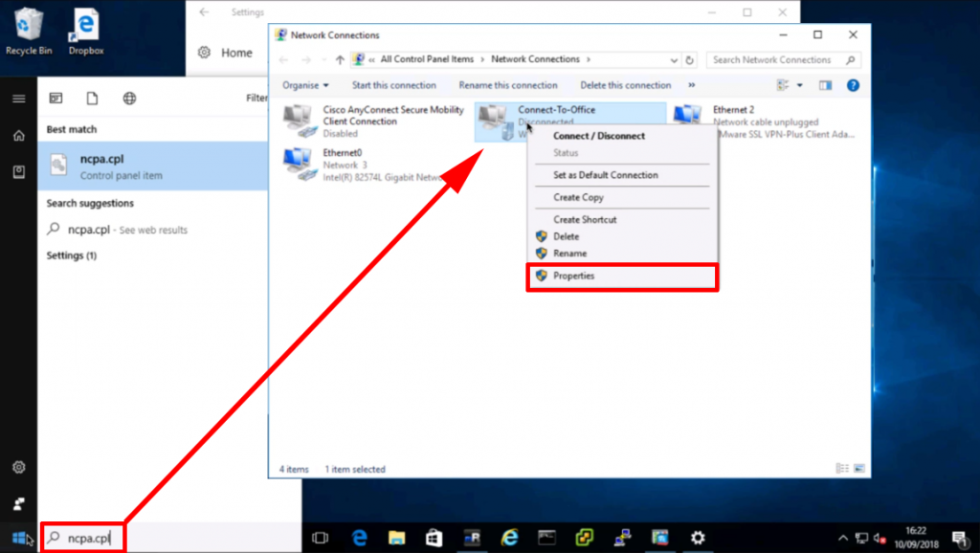Click the Search Network Connections field
The image size is (980, 553).
(775, 59)
